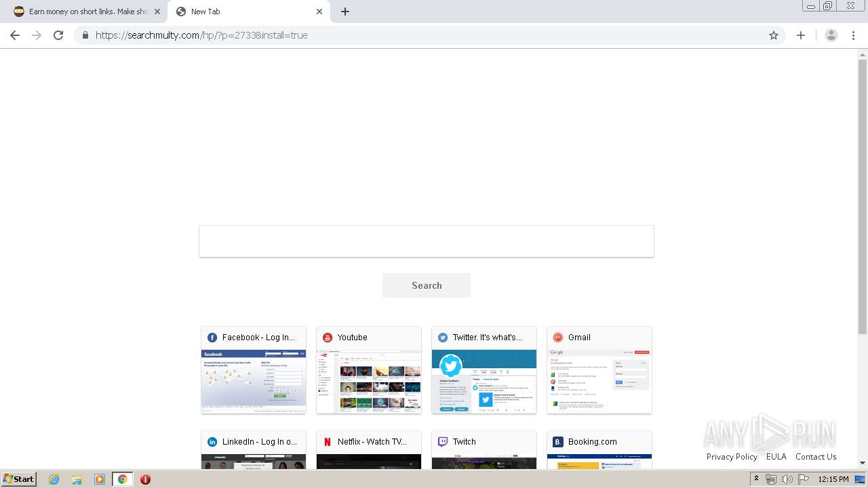868x488 pixels.
Task: Click into the main search input box
Action: [x=427, y=241]
